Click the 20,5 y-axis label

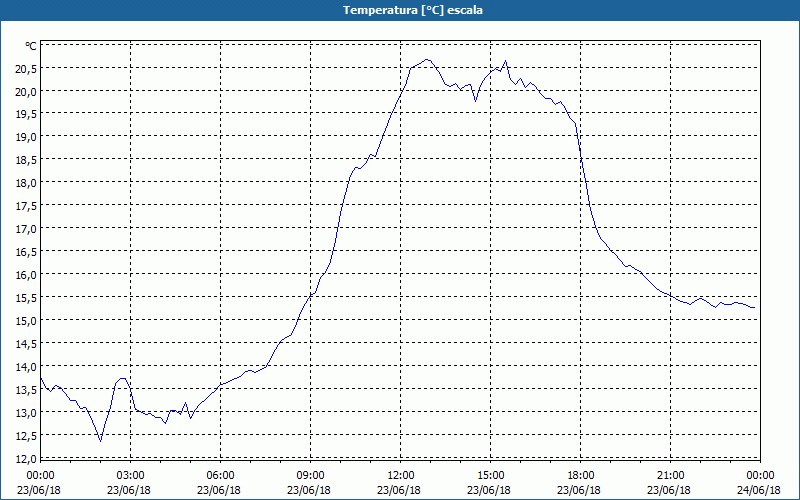[26, 69]
